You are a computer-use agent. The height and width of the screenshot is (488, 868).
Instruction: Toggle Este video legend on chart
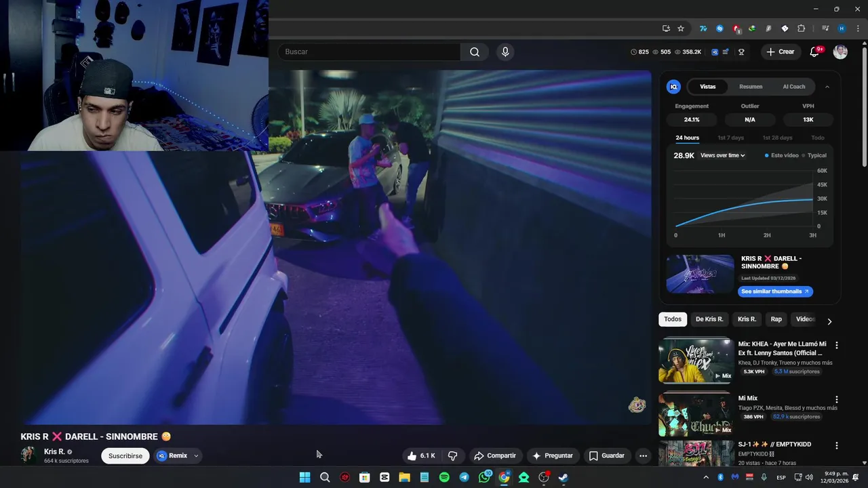tap(782, 155)
